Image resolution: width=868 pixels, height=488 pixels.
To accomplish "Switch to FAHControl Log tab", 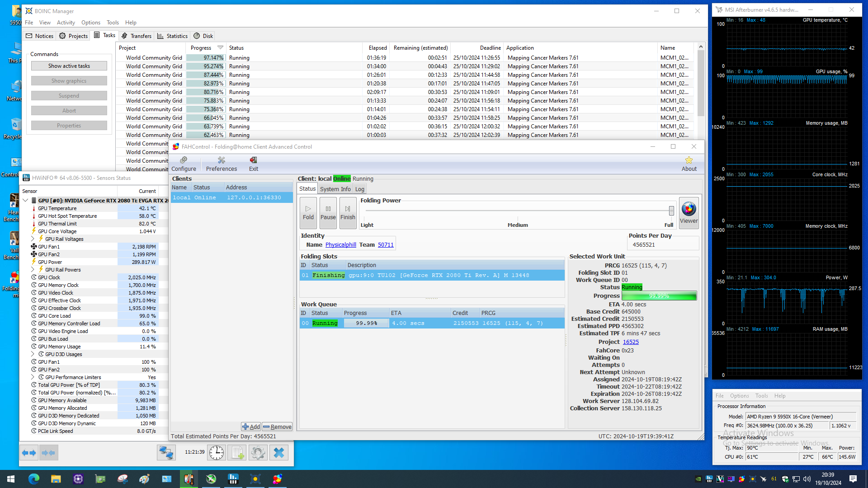I will (x=359, y=189).
